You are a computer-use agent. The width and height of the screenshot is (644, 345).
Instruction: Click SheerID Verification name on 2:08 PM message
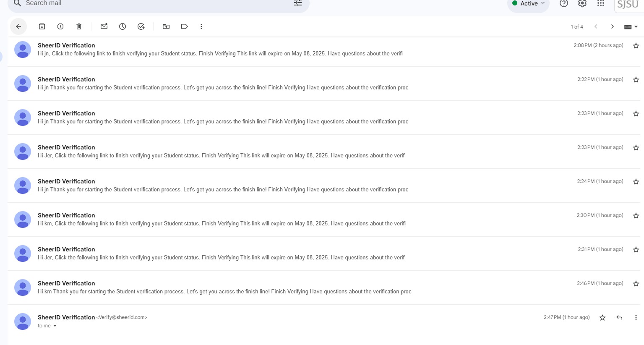[x=66, y=45]
